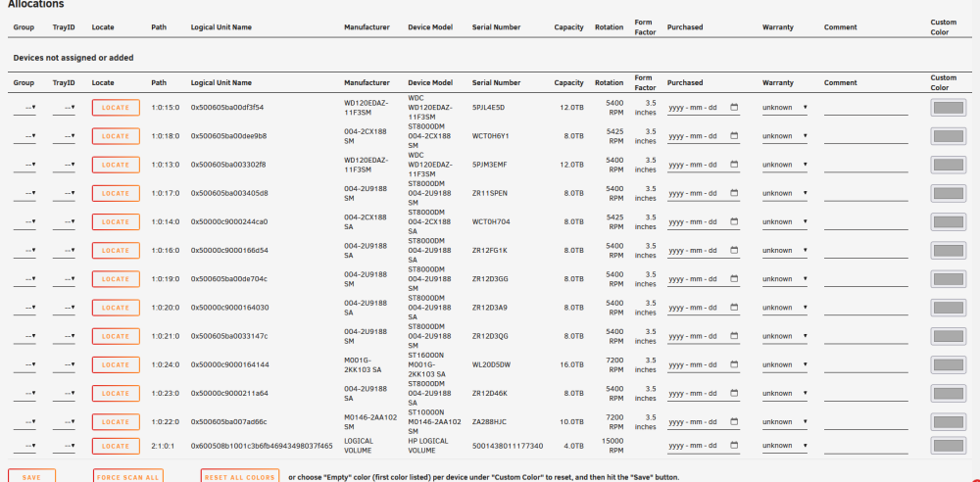Open calendar picker in the 5PJM3EMF row
This screenshot has width=980, height=482.
click(x=734, y=165)
